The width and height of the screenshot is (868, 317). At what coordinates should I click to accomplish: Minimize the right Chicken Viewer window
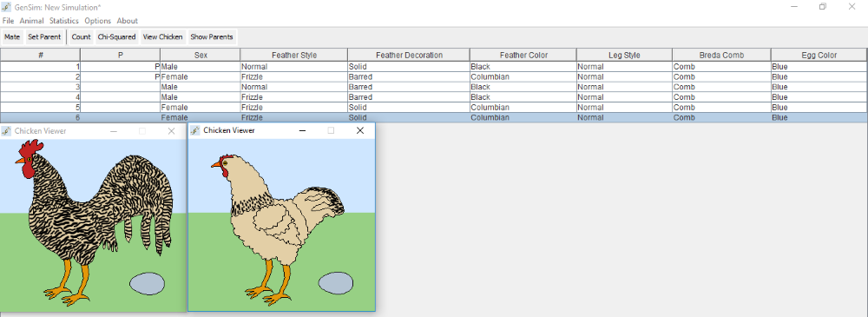302,130
